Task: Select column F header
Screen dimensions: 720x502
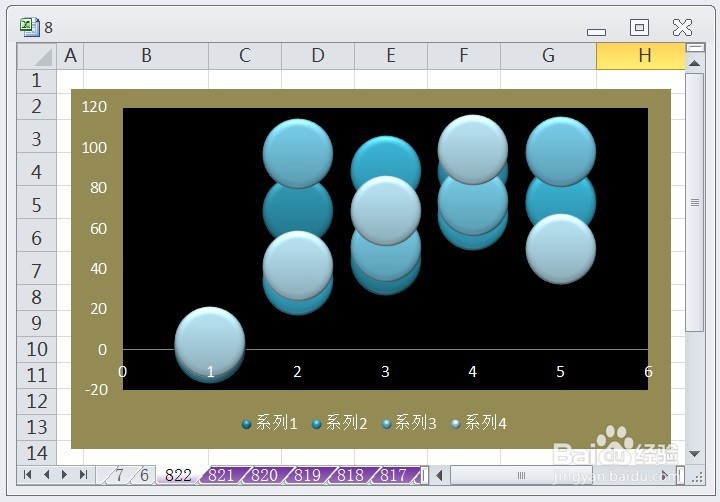Action: 464,56
